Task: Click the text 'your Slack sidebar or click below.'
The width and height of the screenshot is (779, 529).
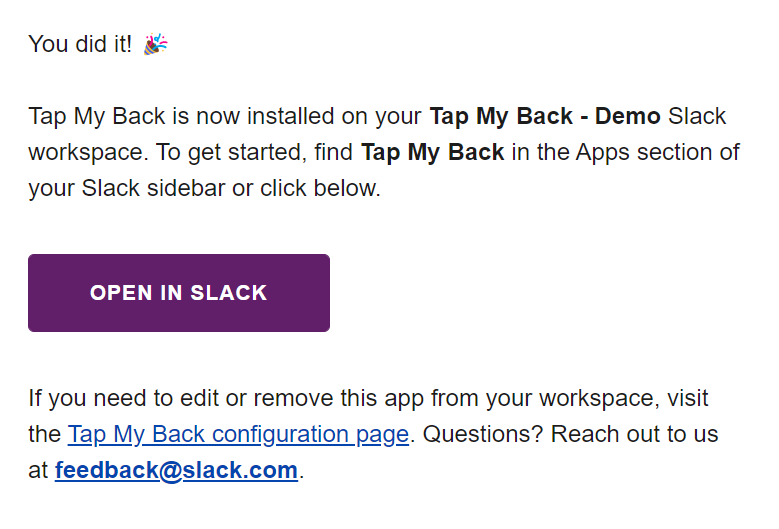Action: 204,188
